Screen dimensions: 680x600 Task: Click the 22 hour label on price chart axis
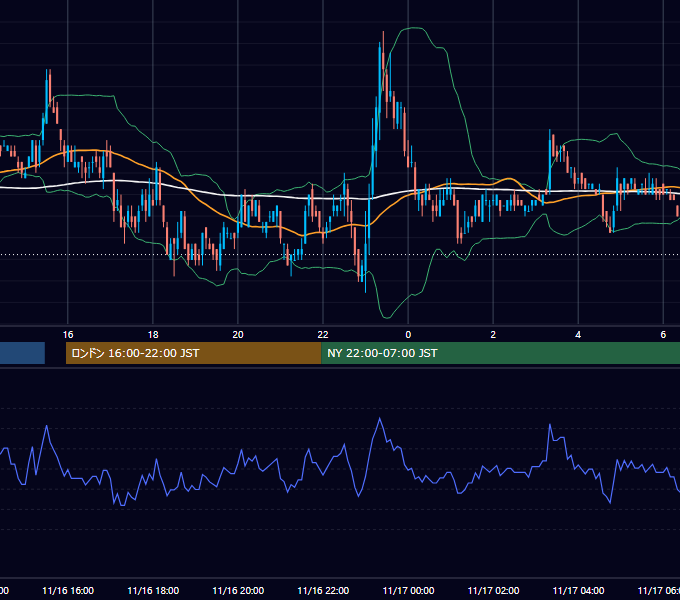click(x=323, y=335)
